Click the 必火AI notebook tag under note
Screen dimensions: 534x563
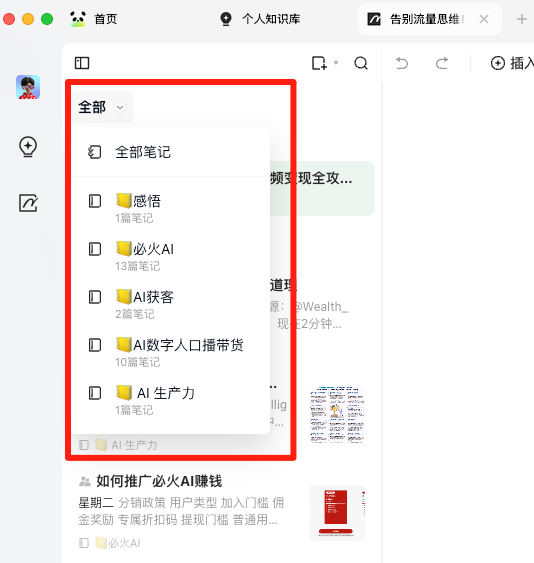(x=110, y=543)
